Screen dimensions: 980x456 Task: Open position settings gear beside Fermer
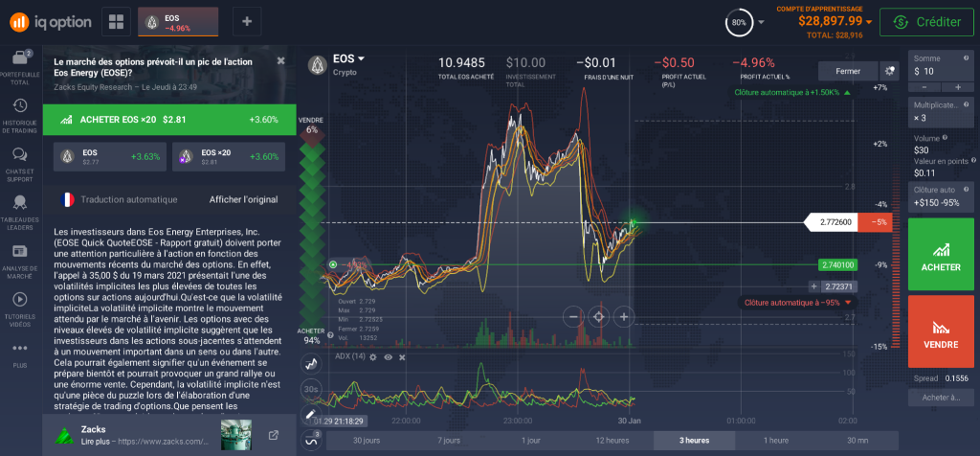pos(889,71)
